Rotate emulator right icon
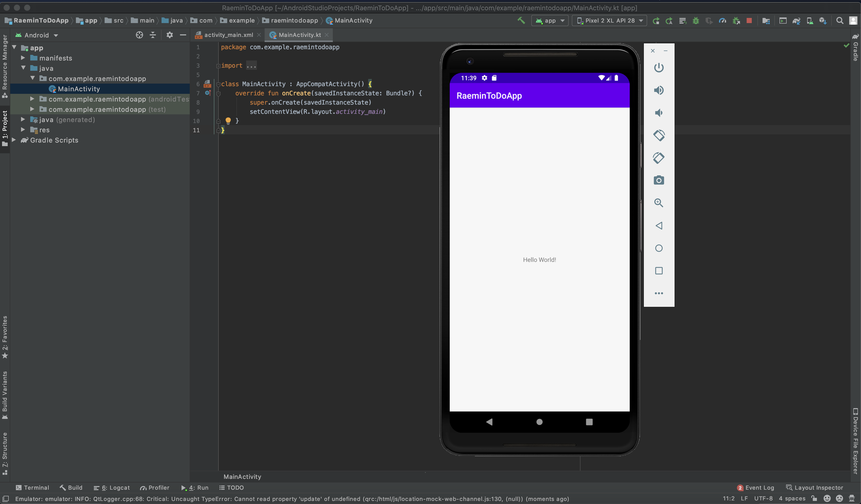 click(659, 158)
